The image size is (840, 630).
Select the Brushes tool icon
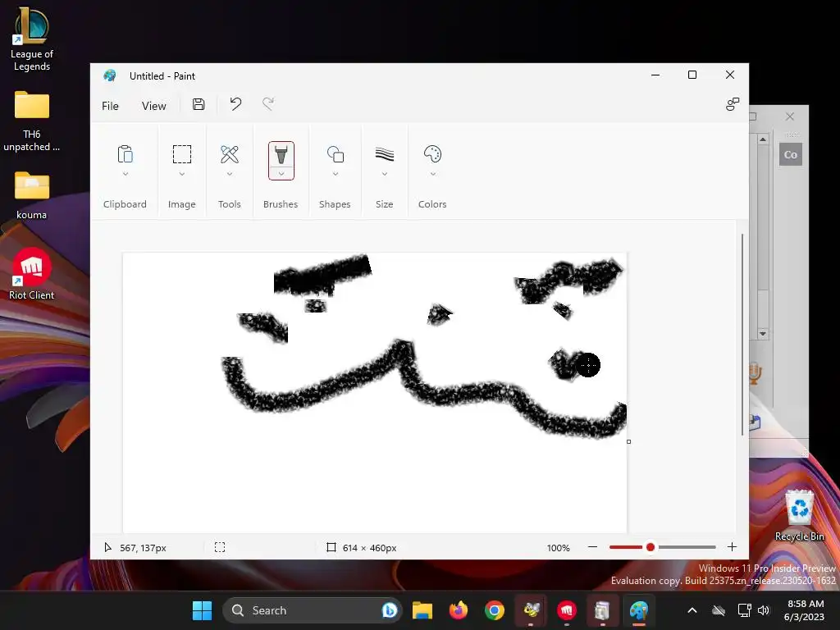click(281, 154)
